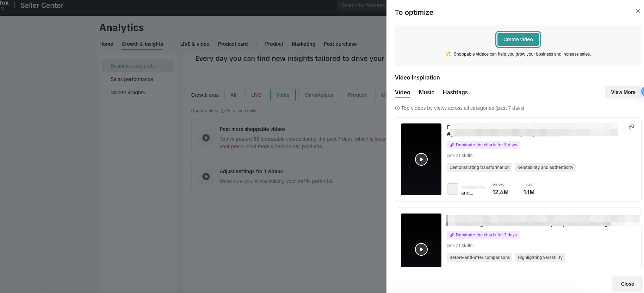This screenshot has height=293, width=644.
Task: Click play icon beside Adjust settings for videos
Action: click(206, 177)
